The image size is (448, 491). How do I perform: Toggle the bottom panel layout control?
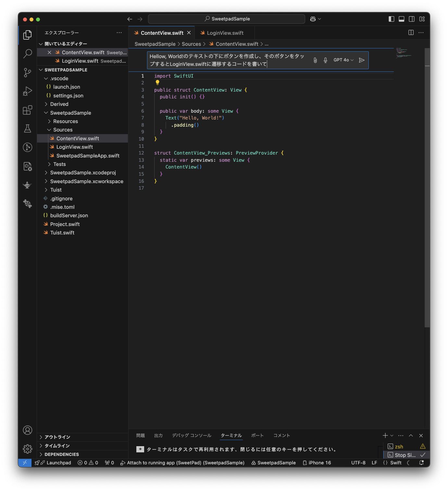401,19
